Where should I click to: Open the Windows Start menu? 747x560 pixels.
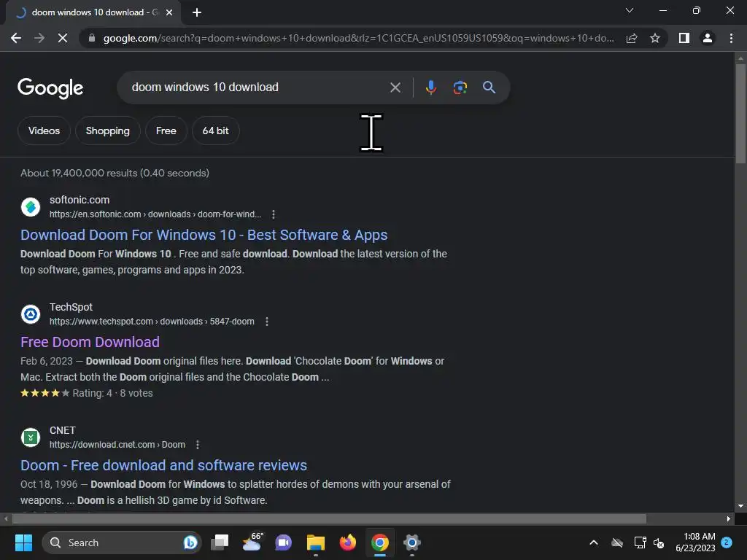23,542
